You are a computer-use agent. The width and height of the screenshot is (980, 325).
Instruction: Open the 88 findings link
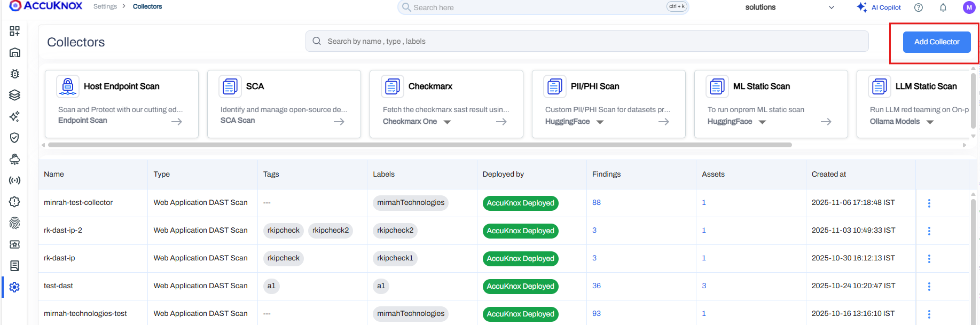(597, 203)
